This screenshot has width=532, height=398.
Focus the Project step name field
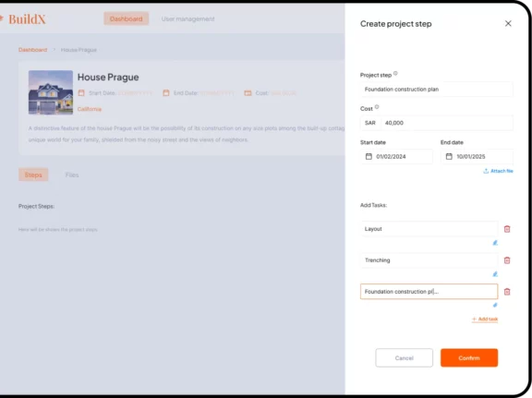436,90
